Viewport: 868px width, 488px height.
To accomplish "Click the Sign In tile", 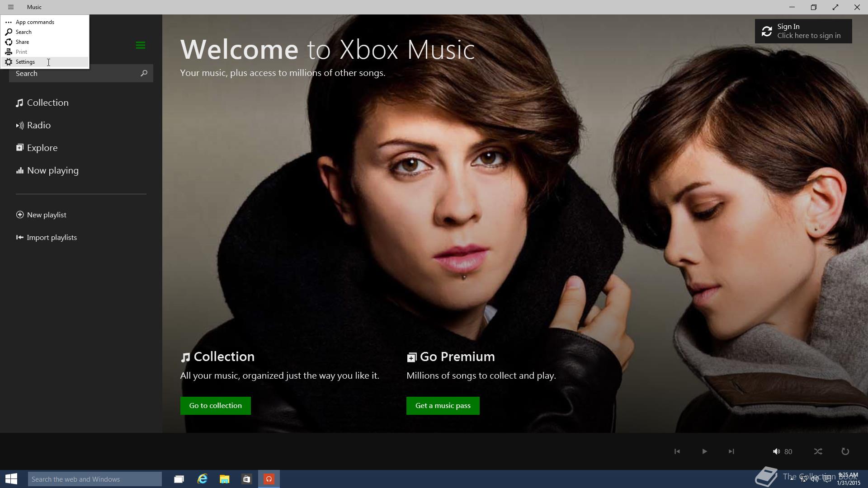I will [x=803, y=31].
